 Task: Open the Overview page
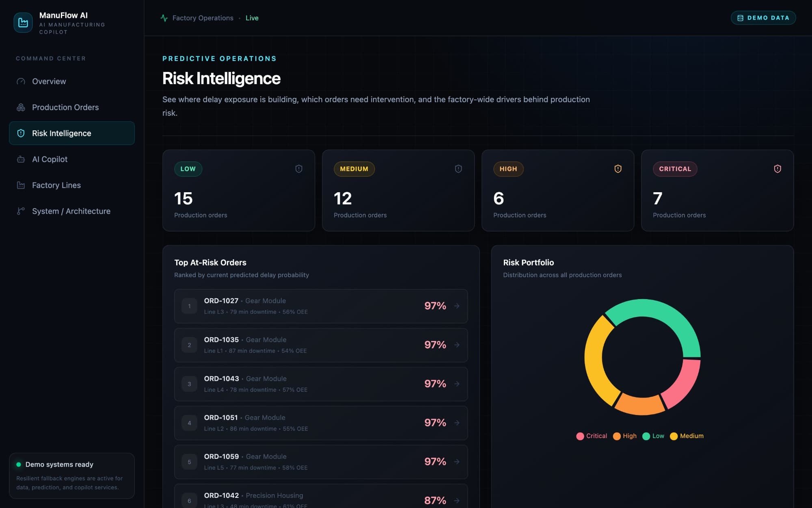pos(72,81)
